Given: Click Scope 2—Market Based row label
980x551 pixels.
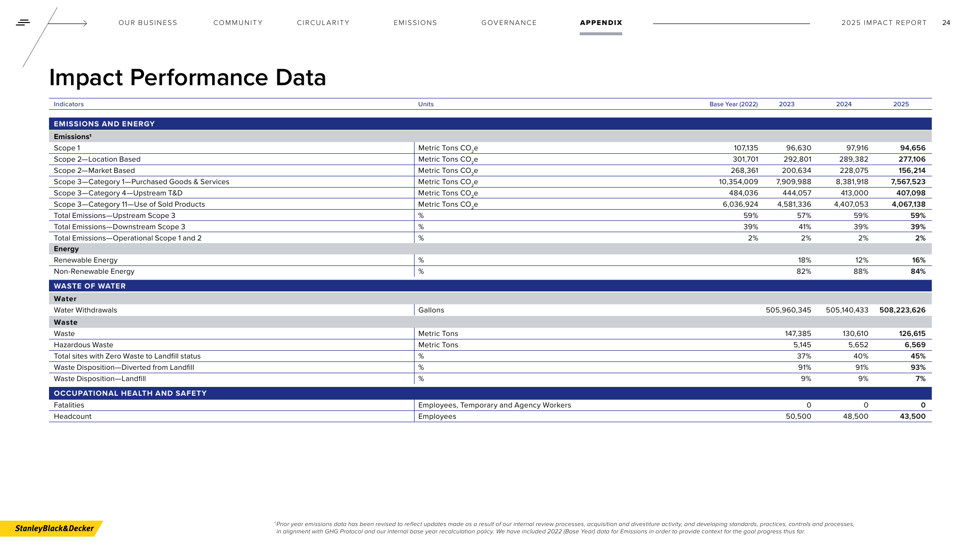Looking at the screenshot, I should [x=94, y=170].
